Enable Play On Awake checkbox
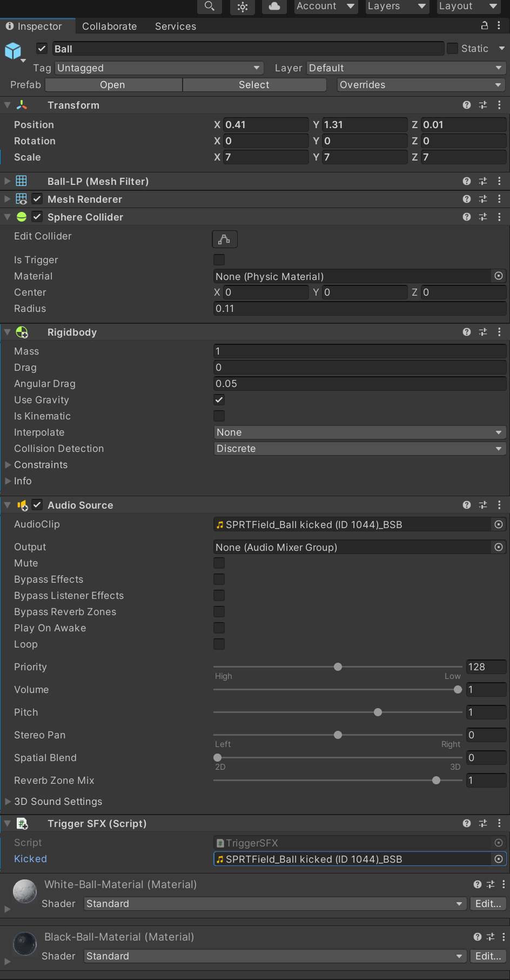This screenshot has width=510, height=980. point(219,628)
